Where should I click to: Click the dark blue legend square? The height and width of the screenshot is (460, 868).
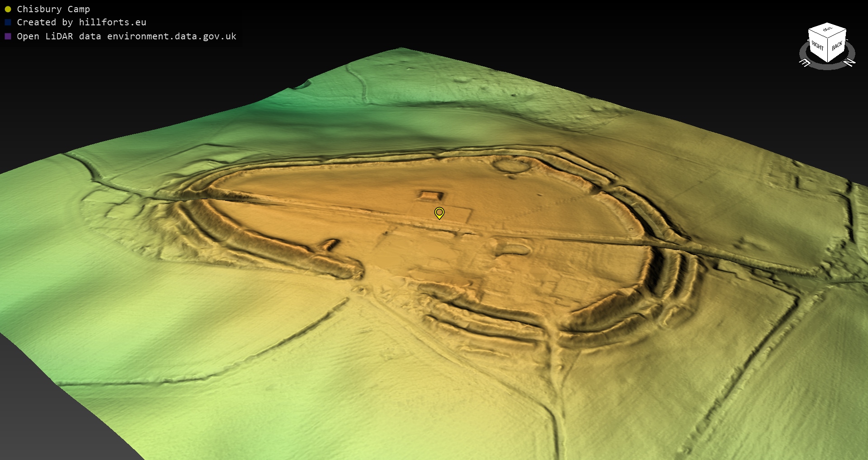point(8,22)
